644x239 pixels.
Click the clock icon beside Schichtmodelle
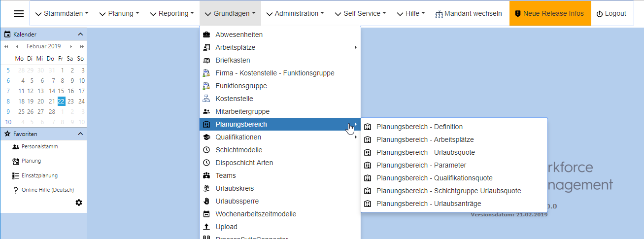click(206, 150)
